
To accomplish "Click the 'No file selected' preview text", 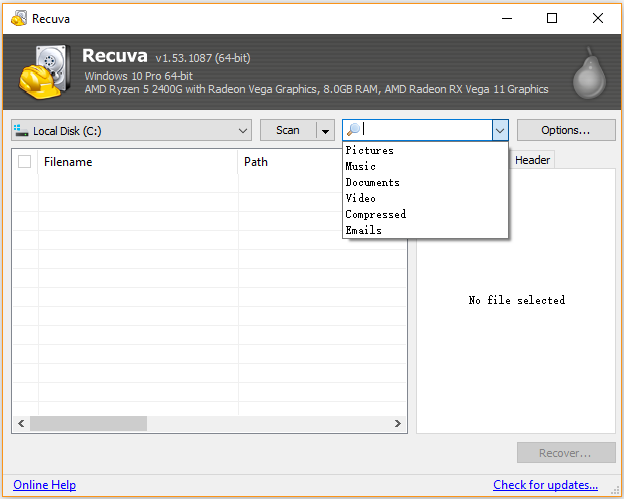I will point(517,300).
